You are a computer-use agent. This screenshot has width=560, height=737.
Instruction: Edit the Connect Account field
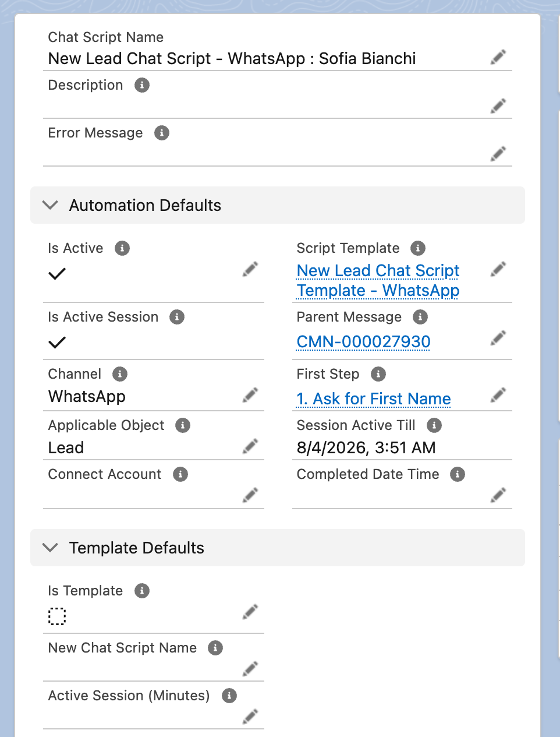point(250,495)
